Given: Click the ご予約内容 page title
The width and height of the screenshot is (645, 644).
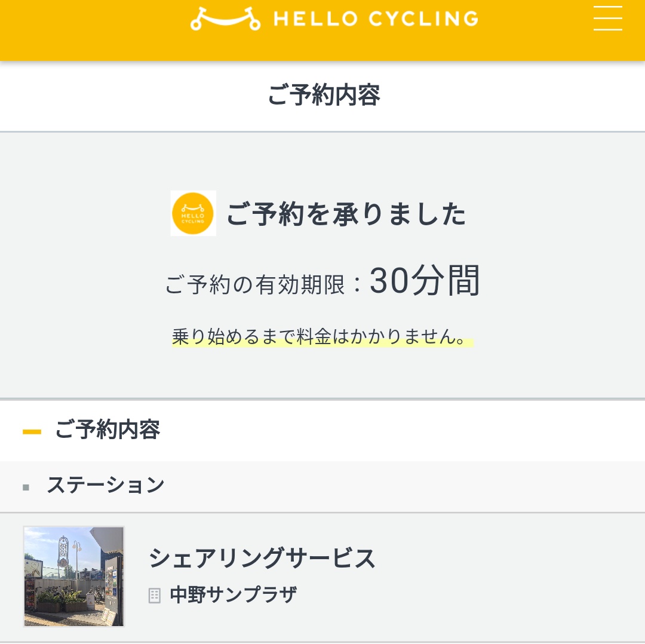Looking at the screenshot, I should pos(324,95).
